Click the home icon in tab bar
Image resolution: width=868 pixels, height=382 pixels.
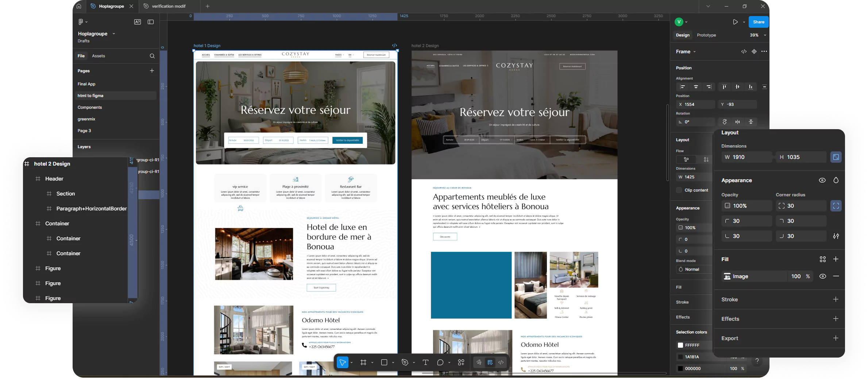coord(79,6)
